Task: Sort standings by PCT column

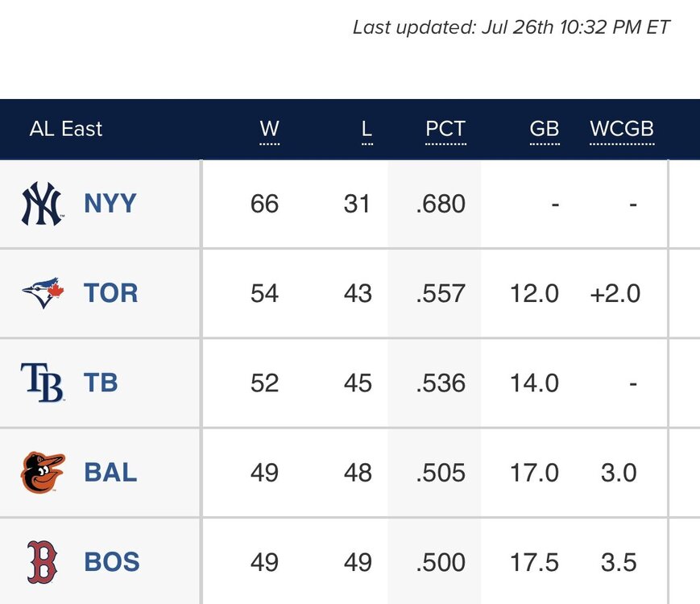Action: pos(445,129)
